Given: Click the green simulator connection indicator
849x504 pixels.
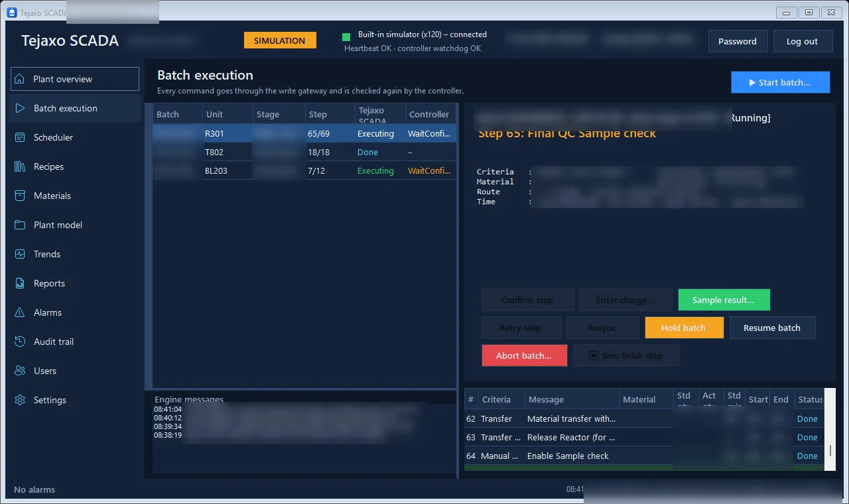Looking at the screenshot, I should 346,37.
